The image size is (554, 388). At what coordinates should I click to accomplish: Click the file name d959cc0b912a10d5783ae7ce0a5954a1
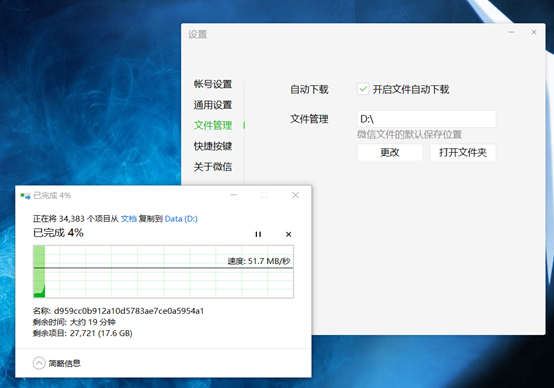129,311
